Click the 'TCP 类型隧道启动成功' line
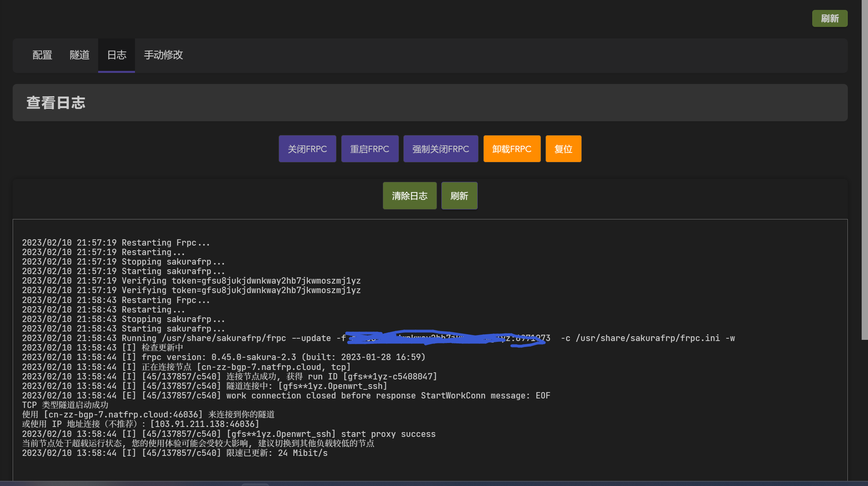Screen dimensions: 868x486 coord(65,405)
